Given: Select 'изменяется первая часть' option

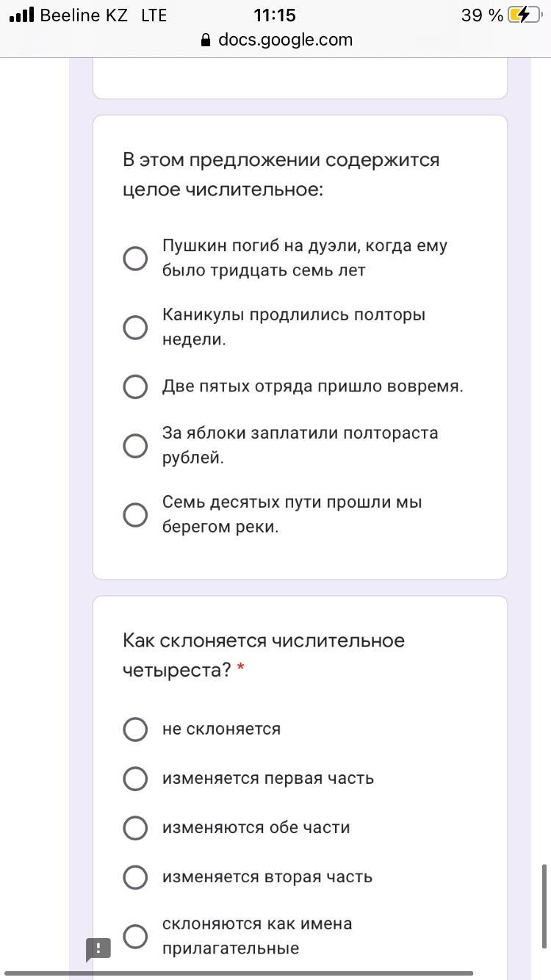Looking at the screenshot, I should coord(135,778).
